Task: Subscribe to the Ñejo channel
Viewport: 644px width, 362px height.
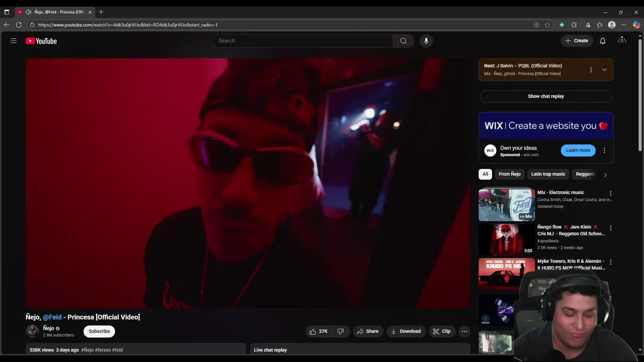Action: [x=99, y=331]
